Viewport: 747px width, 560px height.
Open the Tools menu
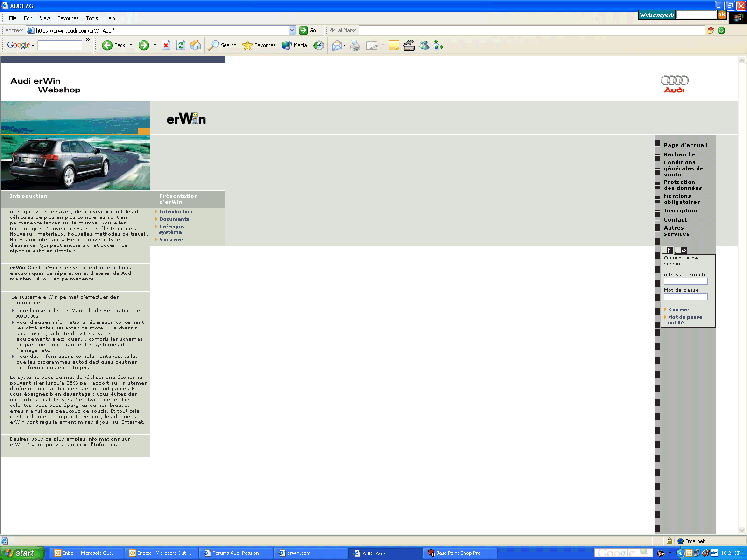(92, 18)
